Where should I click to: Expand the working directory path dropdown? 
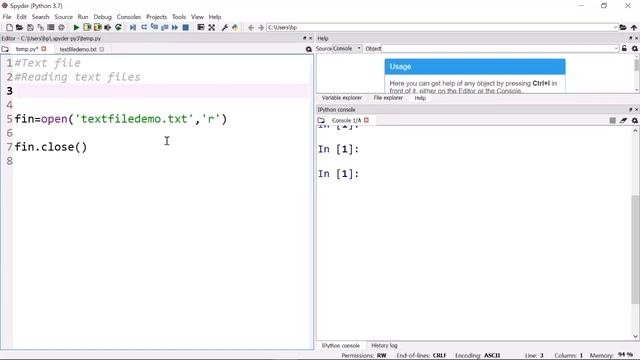(616, 27)
